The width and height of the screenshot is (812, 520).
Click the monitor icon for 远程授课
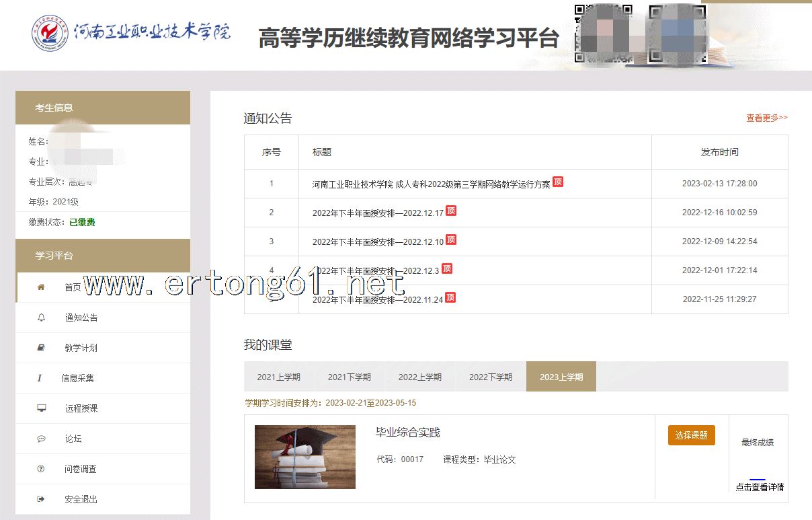41,408
